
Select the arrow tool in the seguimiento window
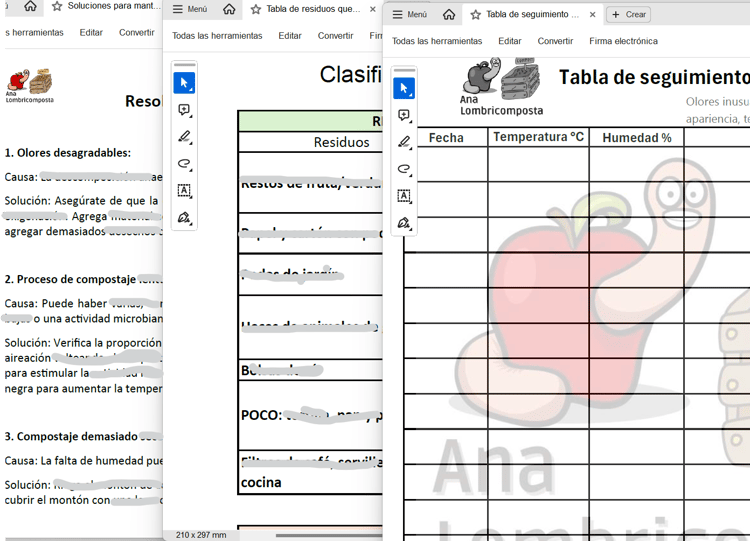[x=404, y=88]
